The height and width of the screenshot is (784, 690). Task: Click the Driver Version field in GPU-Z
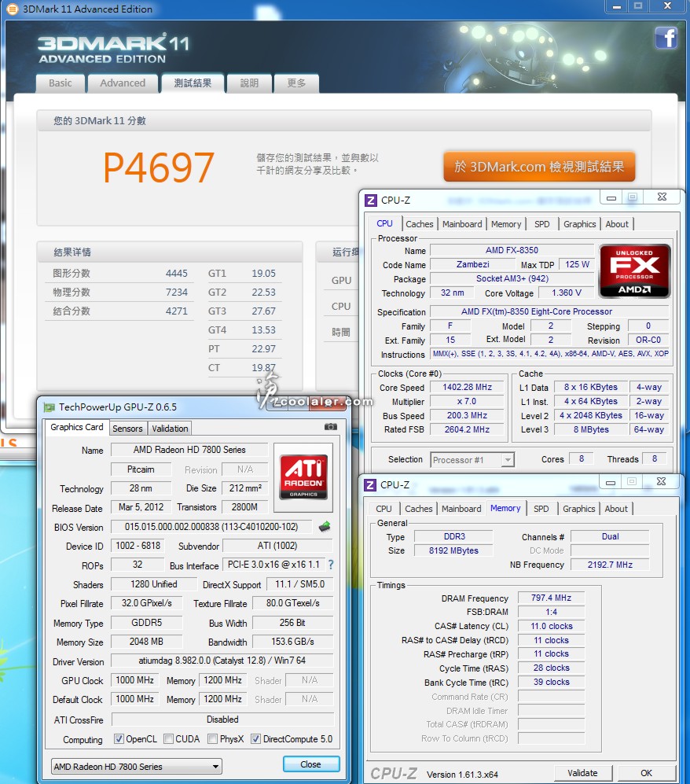click(x=222, y=661)
